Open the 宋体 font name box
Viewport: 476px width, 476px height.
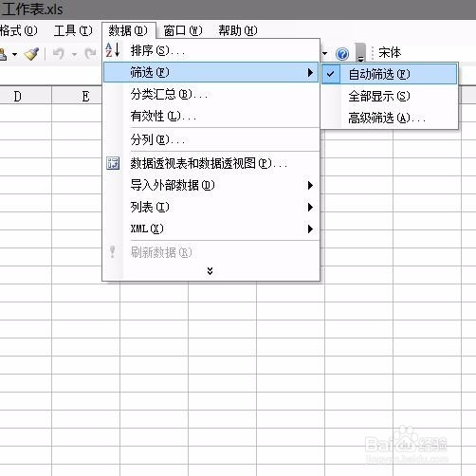click(390, 52)
